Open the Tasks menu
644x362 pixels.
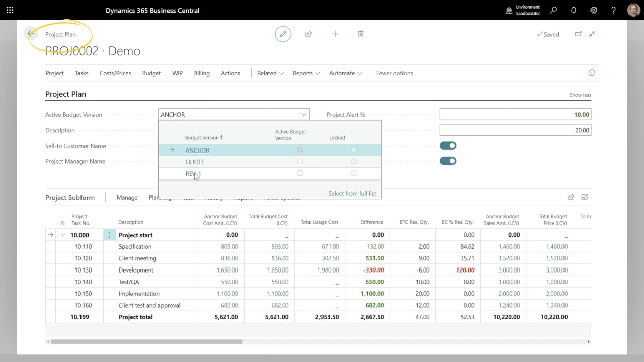pos(82,73)
